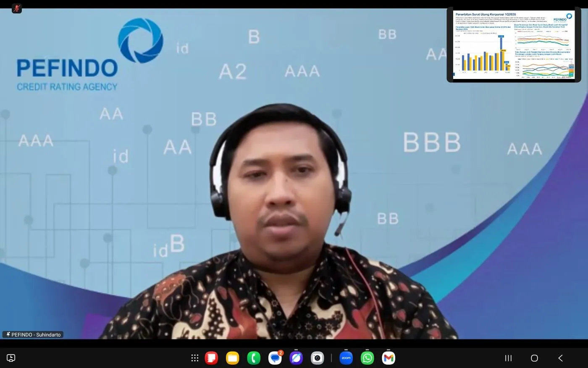The width and height of the screenshot is (588, 368).
Task: Open WhatsApp from the taskbar
Action: pyautogui.click(x=367, y=358)
